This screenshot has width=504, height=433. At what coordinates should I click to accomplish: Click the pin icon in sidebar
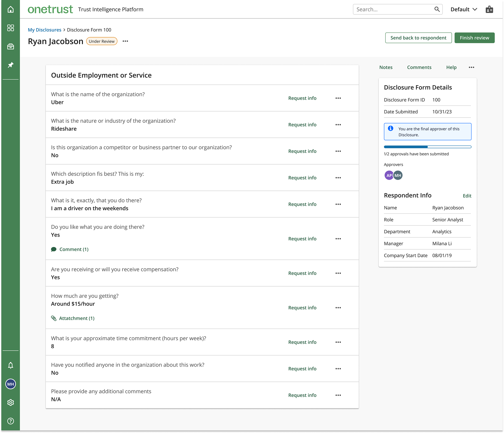point(10,65)
